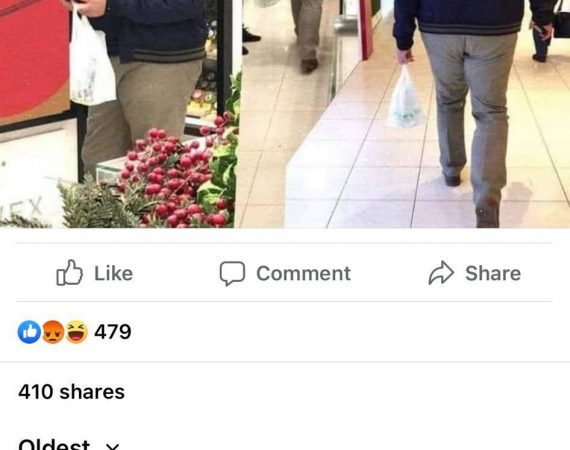570x450 pixels.
Task: Click the angry reaction emoji
Action: pyautogui.click(x=53, y=332)
